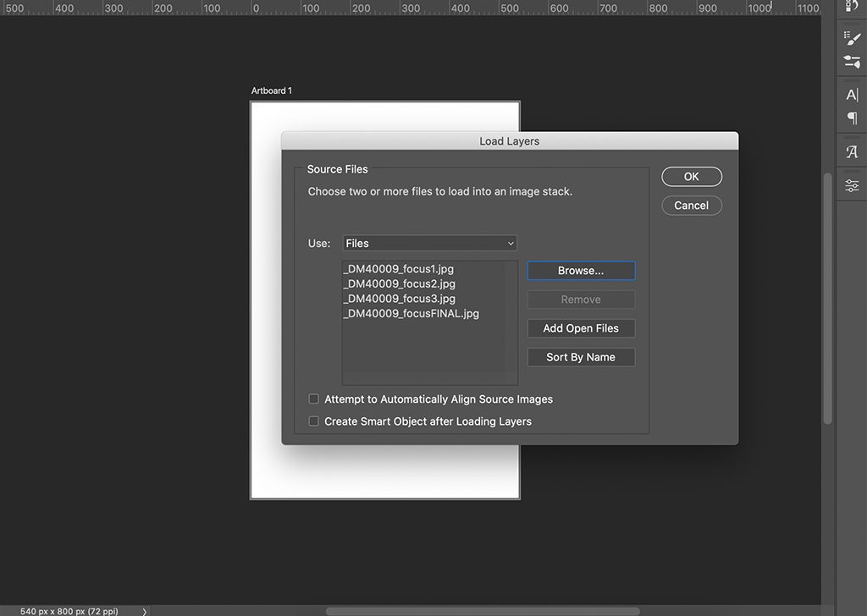Click the horizontal scrollbar at the bottom
This screenshot has width=867, height=616.
(x=483, y=611)
